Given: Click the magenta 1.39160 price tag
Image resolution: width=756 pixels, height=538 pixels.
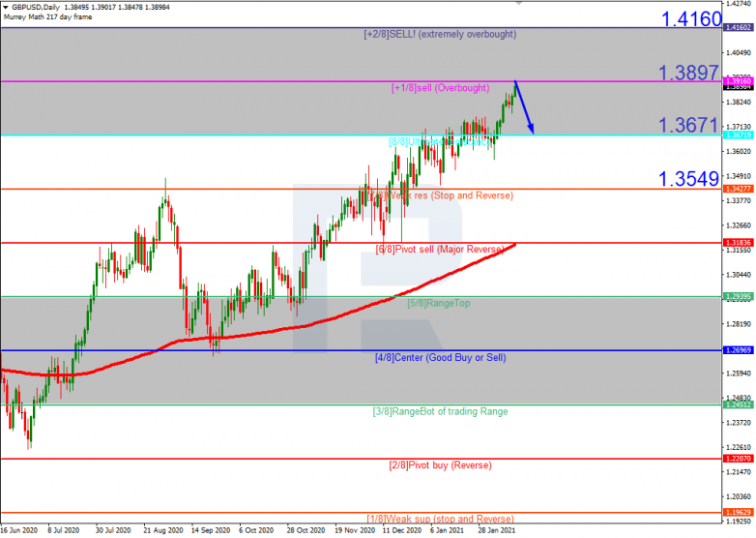Looking at the screenshot, I should [739, 81].
